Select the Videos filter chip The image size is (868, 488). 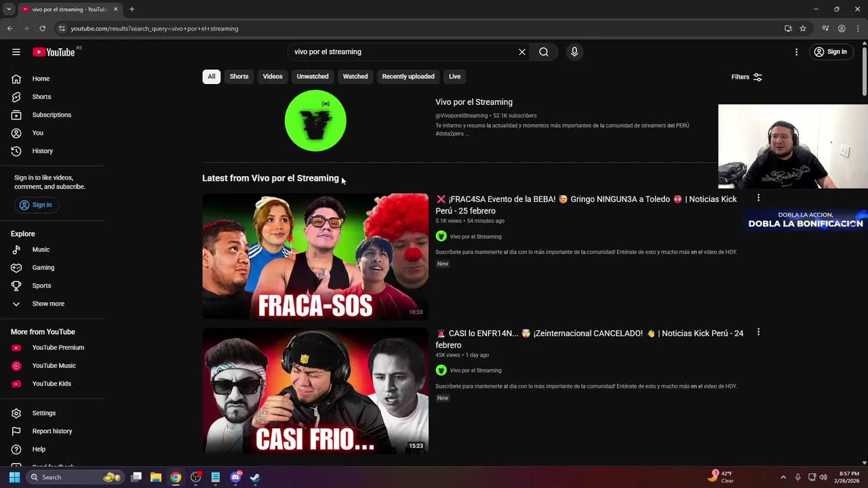coord(273,77)
